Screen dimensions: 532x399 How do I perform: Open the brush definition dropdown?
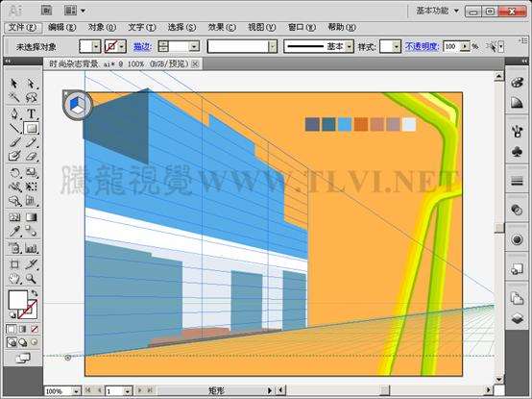pyautogui.click(x=273, y=46)
